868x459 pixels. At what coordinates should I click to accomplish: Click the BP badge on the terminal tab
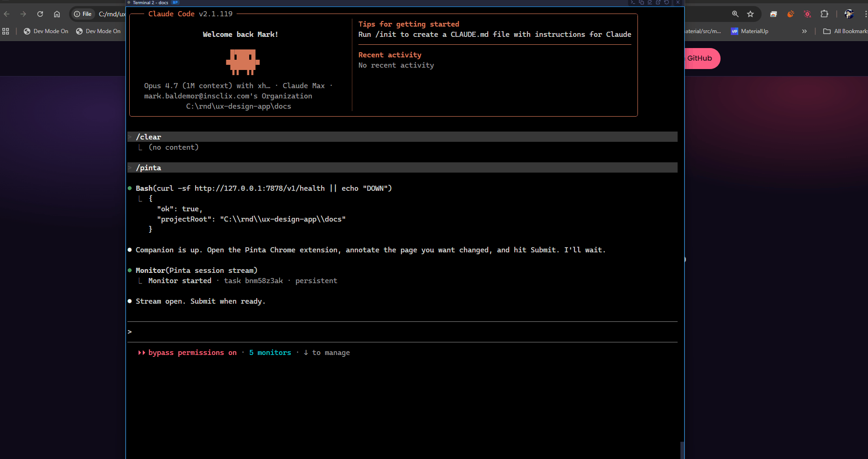[175, 2]
